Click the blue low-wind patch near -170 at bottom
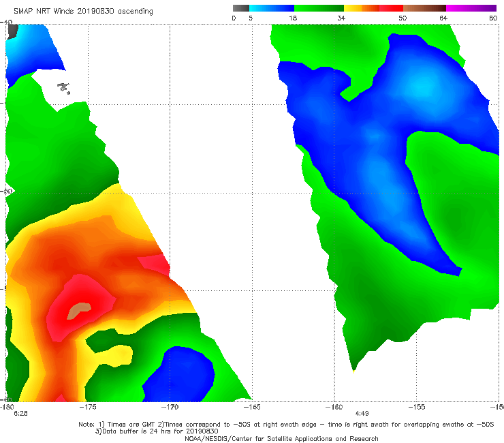 [x=178, y=375]
